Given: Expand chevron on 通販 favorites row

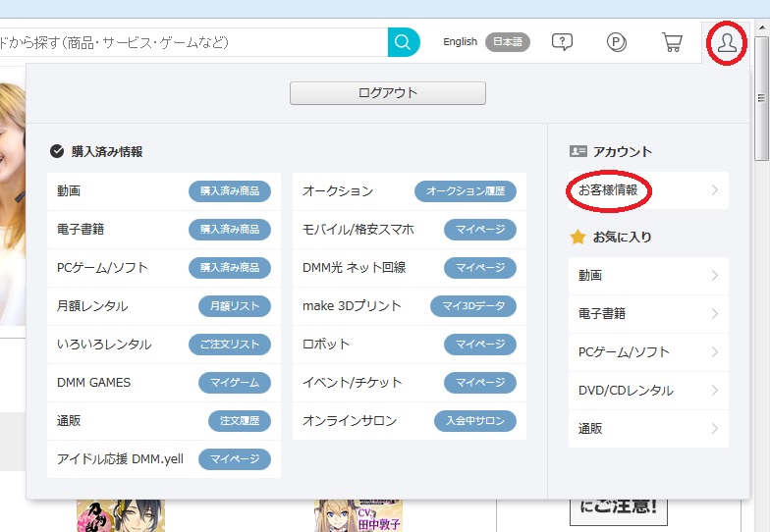Looking at the screenshot, I should click(715, 428).
